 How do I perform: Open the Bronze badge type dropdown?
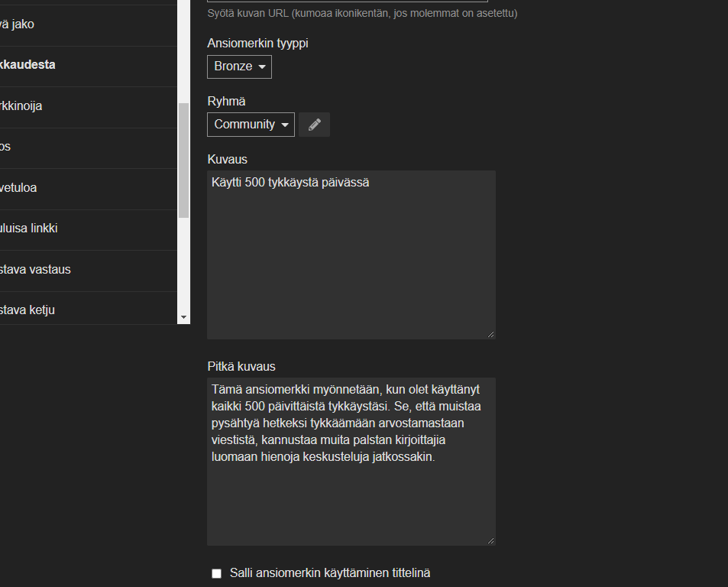(240, 66)
